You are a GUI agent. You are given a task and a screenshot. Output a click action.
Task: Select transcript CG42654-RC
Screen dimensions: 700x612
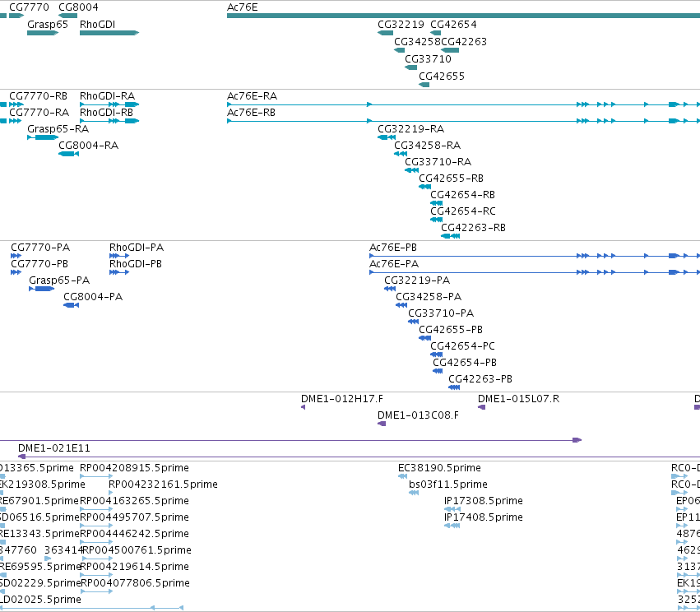(x=463, y=211)
